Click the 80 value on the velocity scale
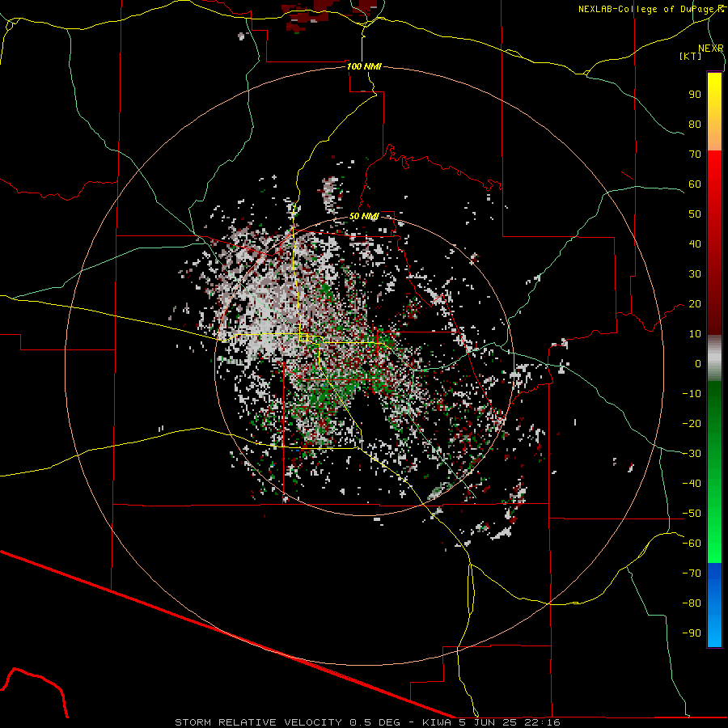The width and height of the screenshot is (728, 728). click(695, 125)
